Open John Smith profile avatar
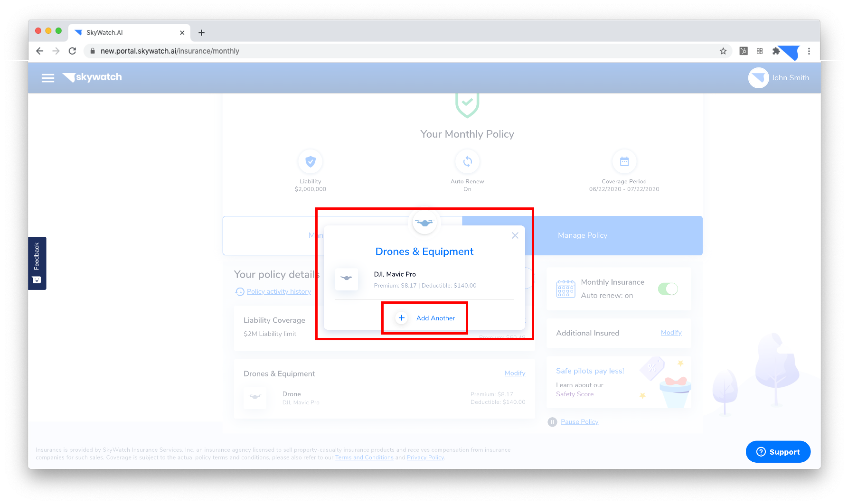 (x=758, y=78)
